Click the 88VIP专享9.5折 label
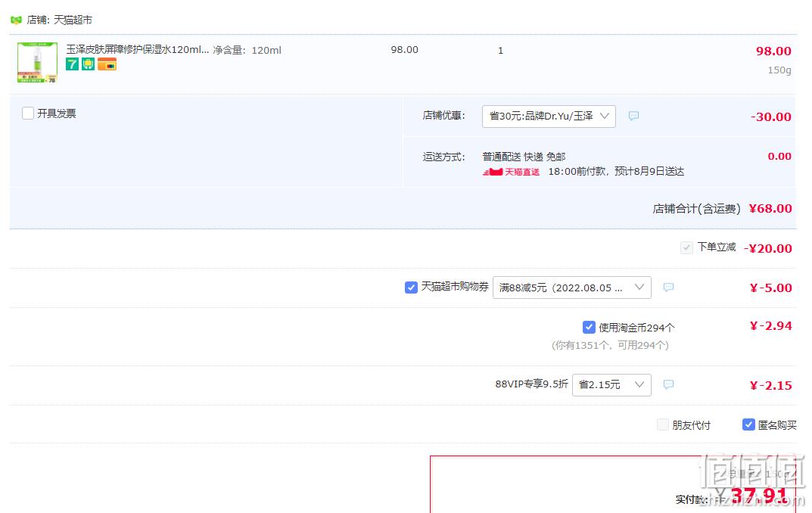 click(x=532, y=384)
